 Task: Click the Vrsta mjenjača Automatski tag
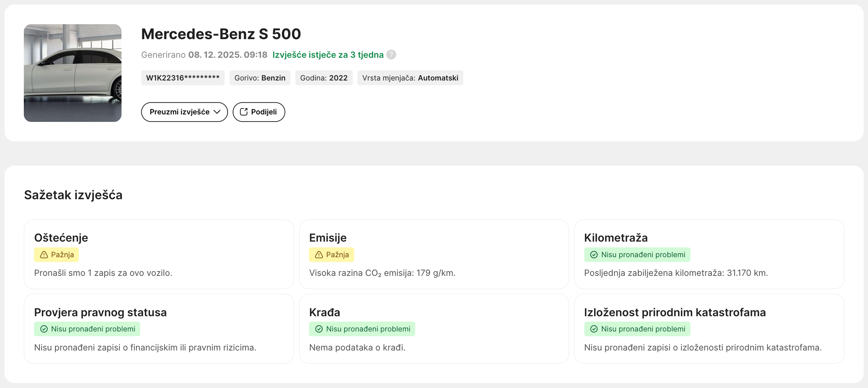click(410, 78)
